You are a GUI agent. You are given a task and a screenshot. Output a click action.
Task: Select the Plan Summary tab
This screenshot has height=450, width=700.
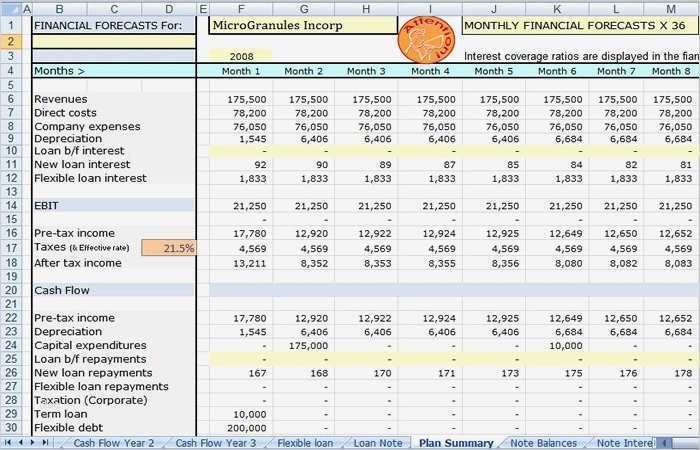(x=456, y=443)
